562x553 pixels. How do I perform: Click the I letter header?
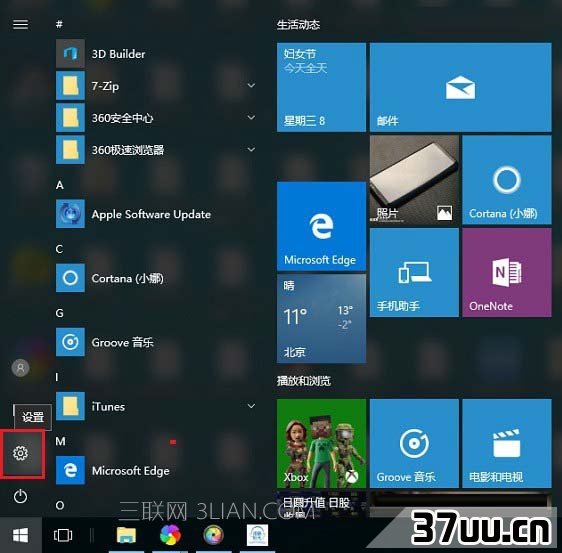pyautogui.click(x=57, y=377)
